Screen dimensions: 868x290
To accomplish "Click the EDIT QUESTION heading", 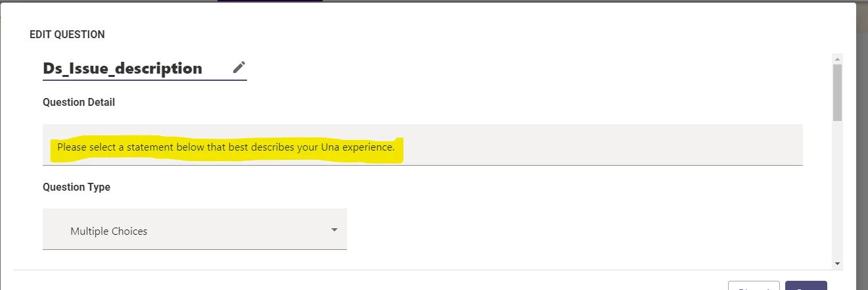I will tap(67, 35).
